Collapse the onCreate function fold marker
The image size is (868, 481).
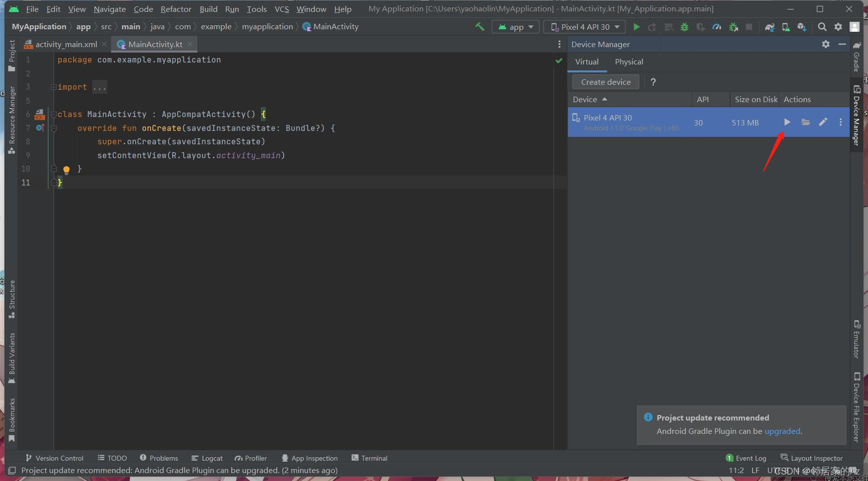tap(54, 128)
